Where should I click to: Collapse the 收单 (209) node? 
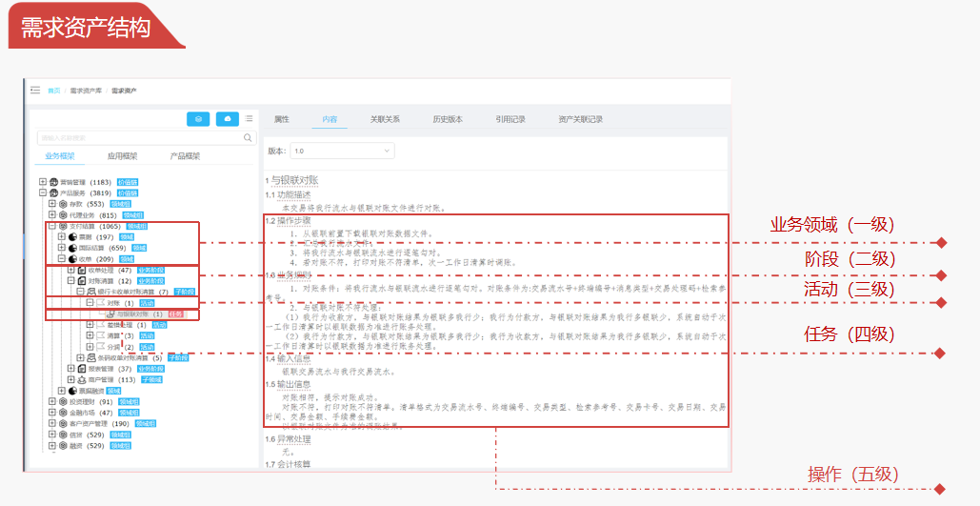pyautogui.click(x=62, y=259)
